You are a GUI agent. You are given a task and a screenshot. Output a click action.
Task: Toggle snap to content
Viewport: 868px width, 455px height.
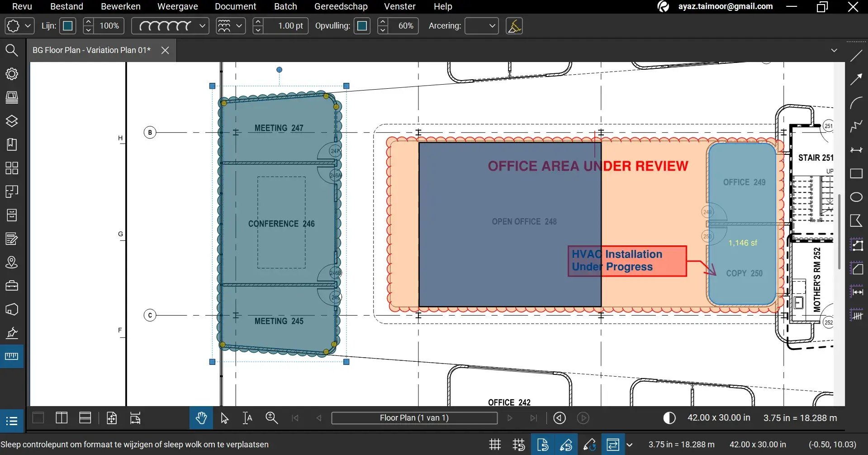tap(542, 445)
